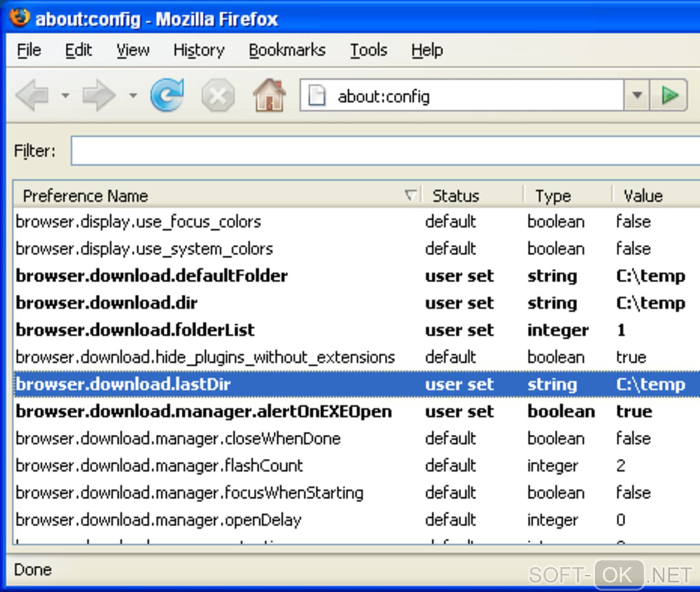Sort by the Status column header

472,196
